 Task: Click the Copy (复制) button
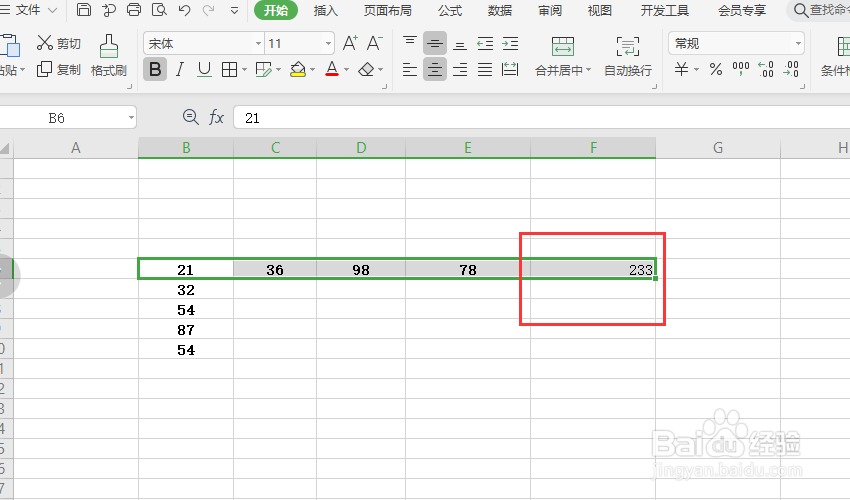[59, 69]
